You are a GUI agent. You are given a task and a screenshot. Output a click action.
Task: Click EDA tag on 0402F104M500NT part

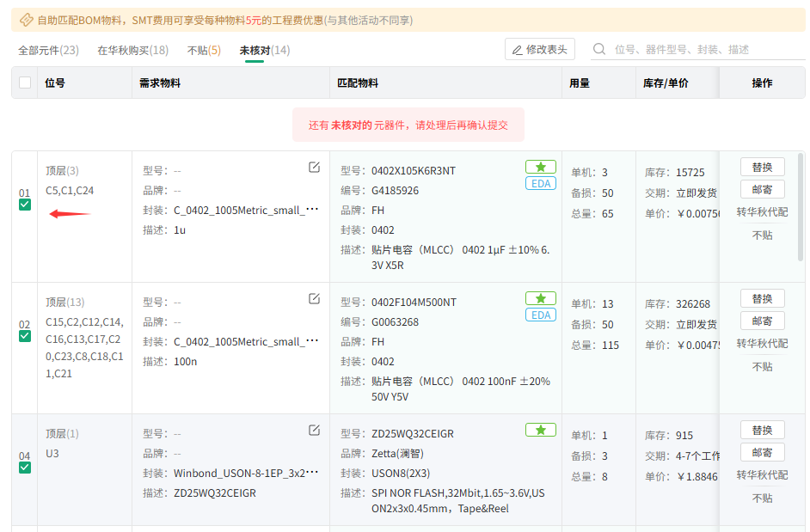[540, 315]
